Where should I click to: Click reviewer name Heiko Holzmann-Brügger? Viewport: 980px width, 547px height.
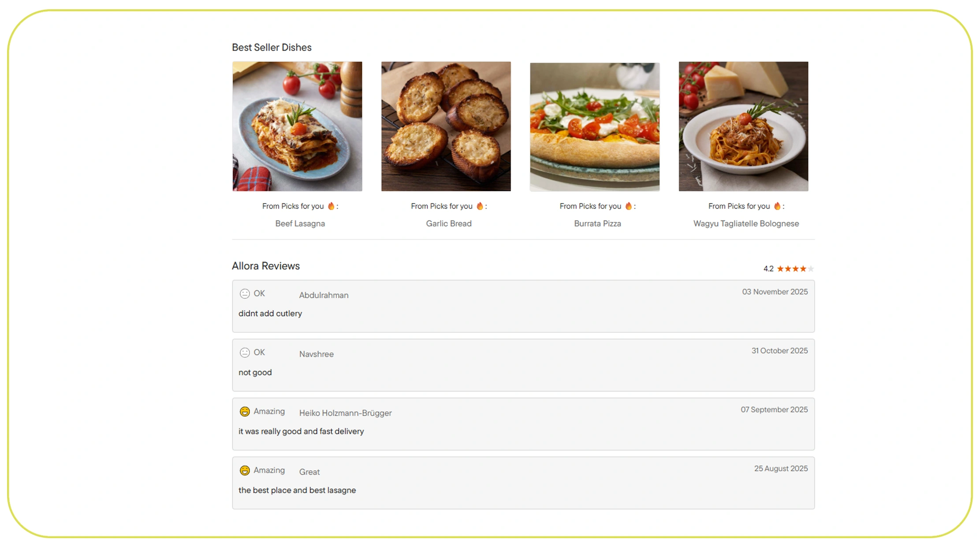coord(345,413)
